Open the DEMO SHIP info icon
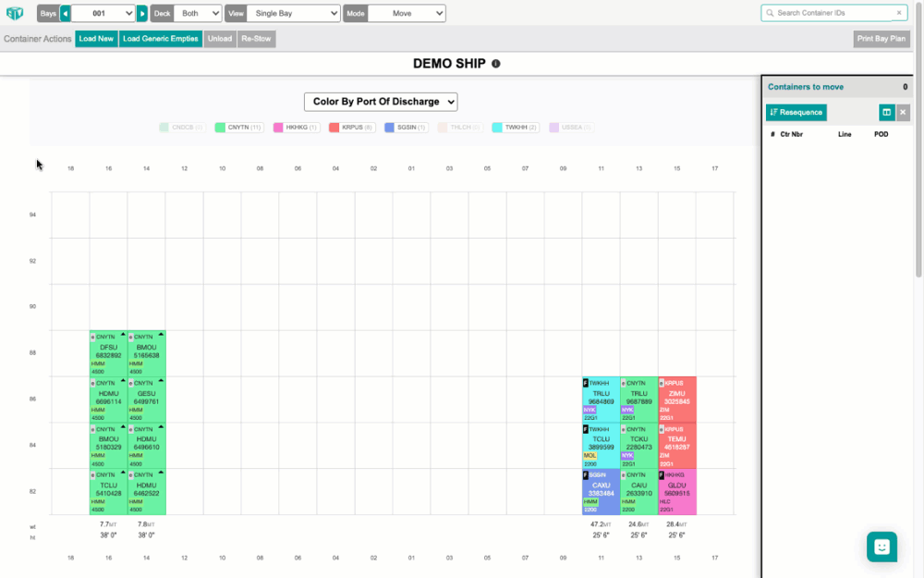 pyautogui.click(x=496, y=64)
